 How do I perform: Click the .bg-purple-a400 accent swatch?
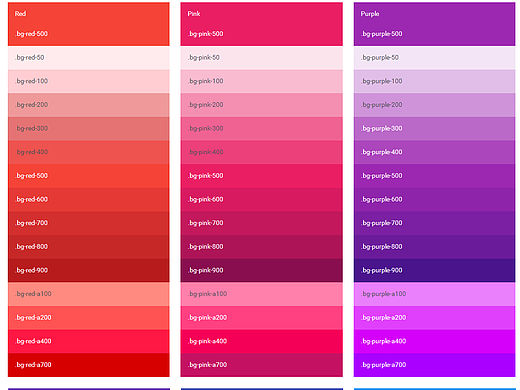tap(434, 342)
